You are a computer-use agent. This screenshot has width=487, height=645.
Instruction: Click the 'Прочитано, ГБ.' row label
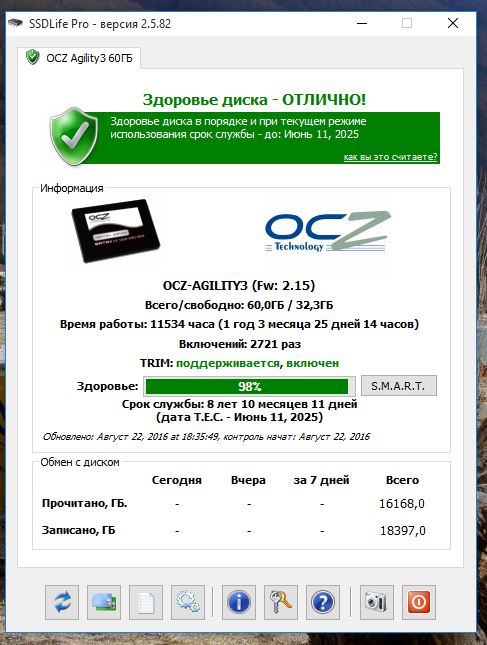click(84, 503)
